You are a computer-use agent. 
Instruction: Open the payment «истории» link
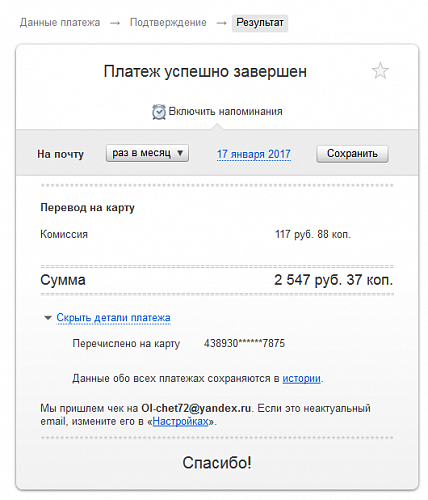302,379
